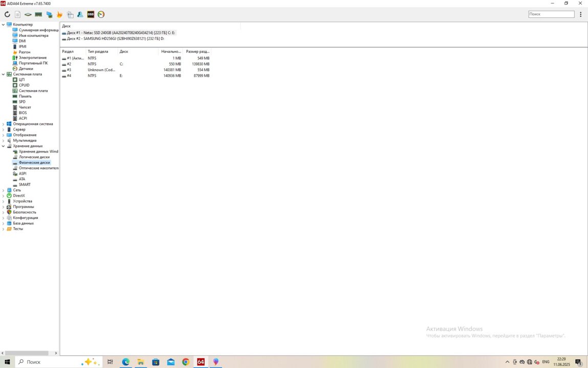The width and height of the screenshot is (588, 368).
Task: Open Датчики under Компьютер
Action: [x=26, y=69]
